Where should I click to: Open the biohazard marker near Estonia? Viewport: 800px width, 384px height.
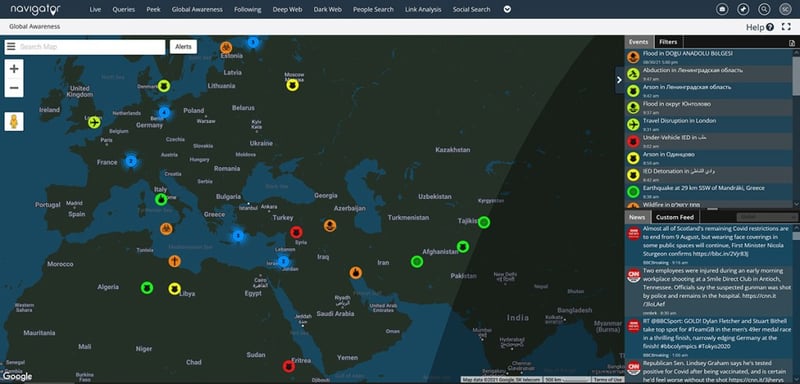click(226, 47)
